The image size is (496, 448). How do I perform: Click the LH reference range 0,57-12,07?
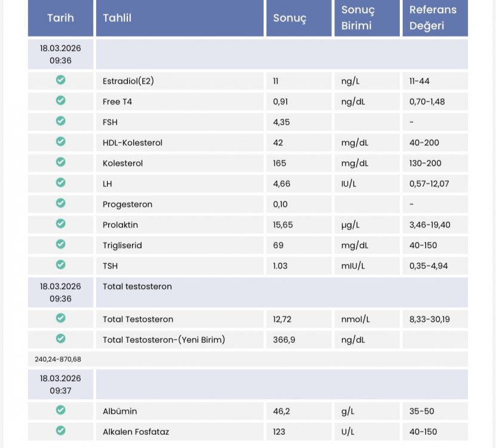(428, 184)
